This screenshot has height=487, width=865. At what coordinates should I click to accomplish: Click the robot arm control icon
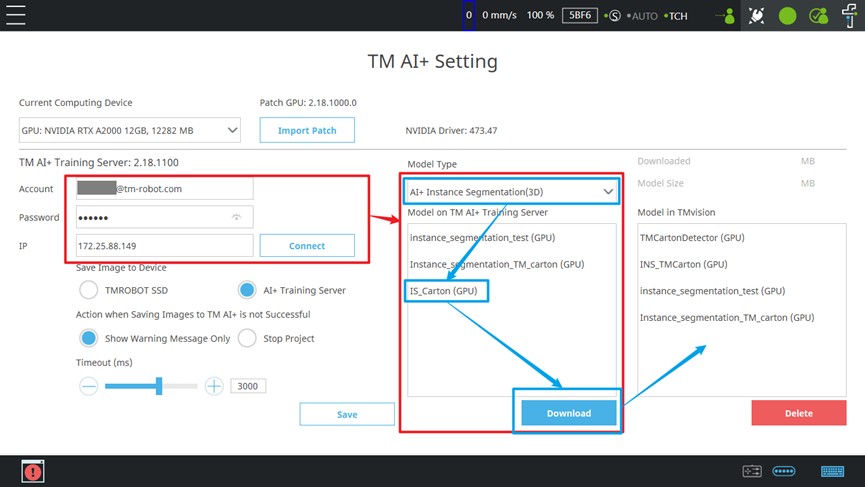coord(756,15)
